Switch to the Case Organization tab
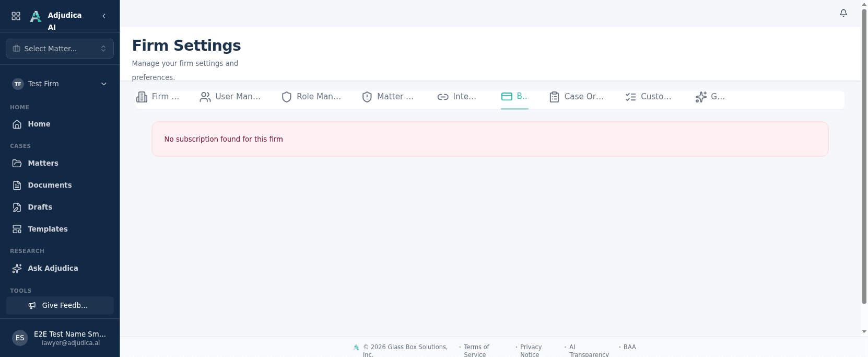Viewport: 868px width, 357px height. click(x=577, y=97)
